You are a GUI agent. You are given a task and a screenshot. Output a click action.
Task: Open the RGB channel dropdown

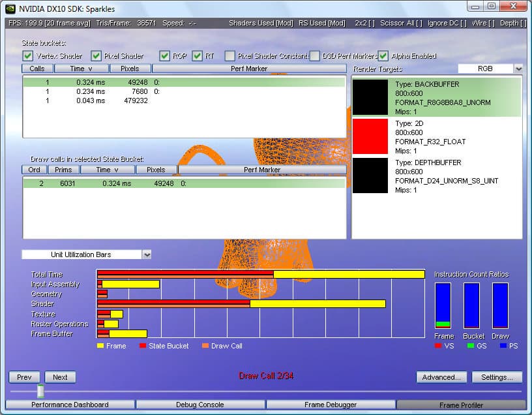518,69
